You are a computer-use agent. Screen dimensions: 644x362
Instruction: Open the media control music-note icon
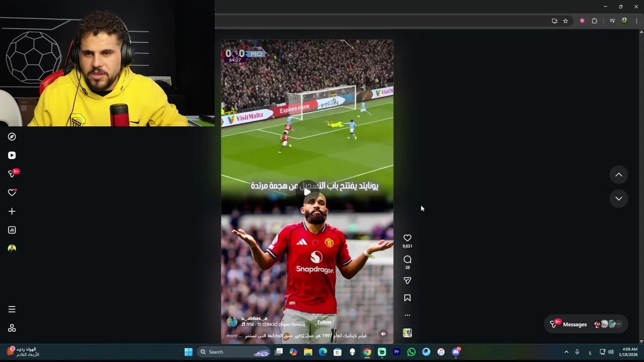[612, 21]
